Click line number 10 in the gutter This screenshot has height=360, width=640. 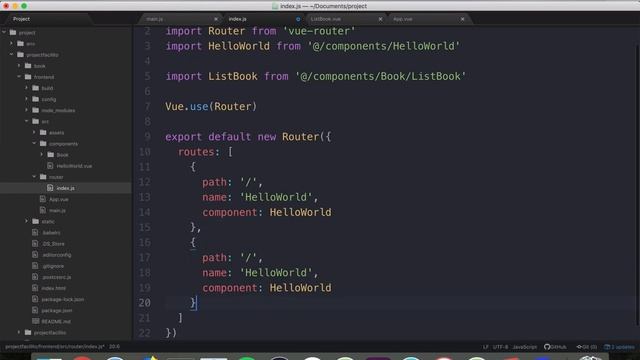[x=144, y=152]
